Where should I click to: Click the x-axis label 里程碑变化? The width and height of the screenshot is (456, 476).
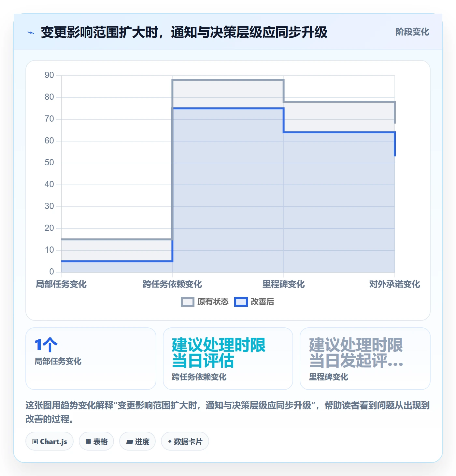tap(283, 284)
